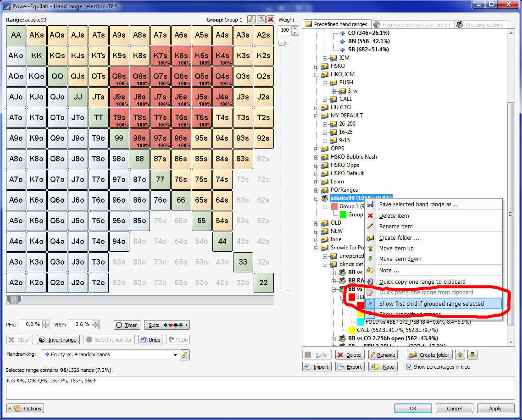This screenshot has width=522, height=420.
Task: Click the small arrow beside the Options button
Action: click(x=10, y=409)
